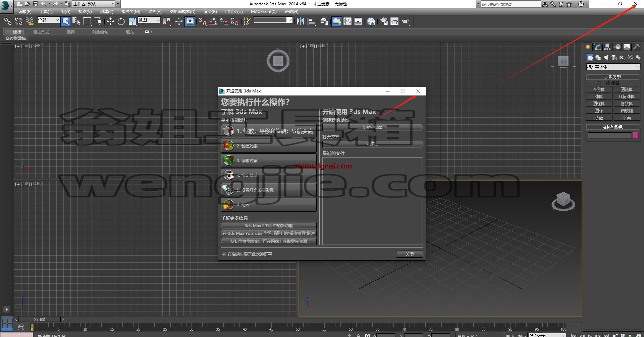Switch to the 对象绘制 ribbon tab
Screen dimensions: 644x337
(100, 32)
